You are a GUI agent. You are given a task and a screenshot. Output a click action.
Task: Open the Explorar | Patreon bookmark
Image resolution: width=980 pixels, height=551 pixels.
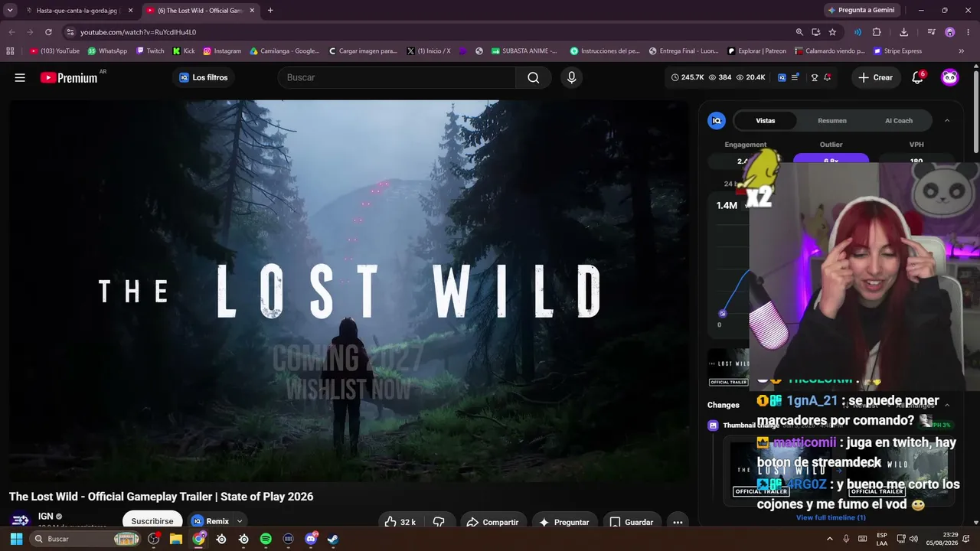pyautogui.click(x=756, y=51)
